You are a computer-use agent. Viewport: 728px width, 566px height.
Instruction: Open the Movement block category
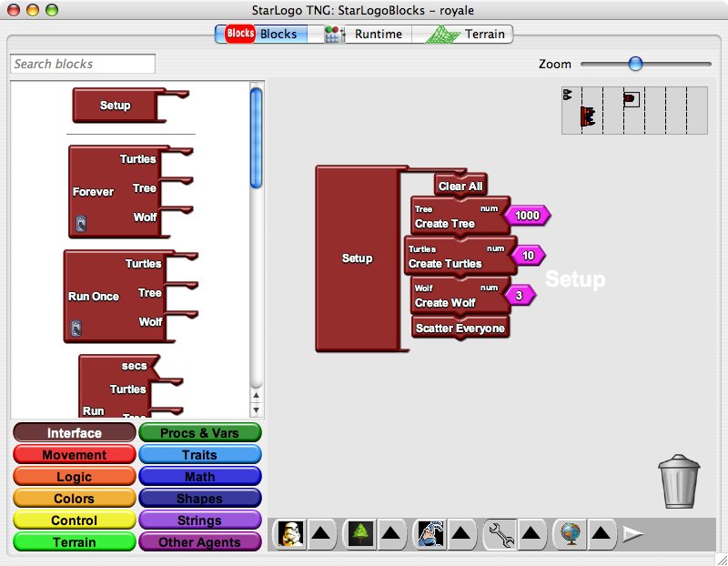tap(75, 455)
